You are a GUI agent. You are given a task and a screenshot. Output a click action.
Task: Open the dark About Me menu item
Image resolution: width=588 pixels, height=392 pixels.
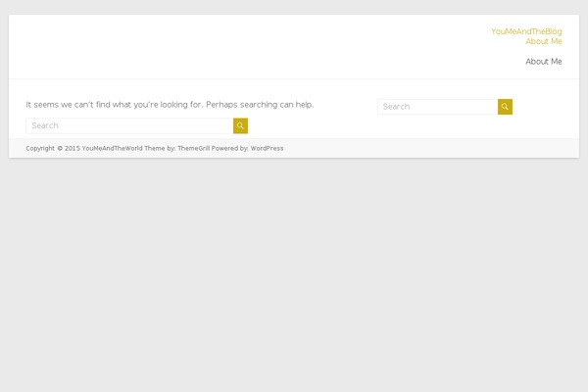(x=543, y=62)
